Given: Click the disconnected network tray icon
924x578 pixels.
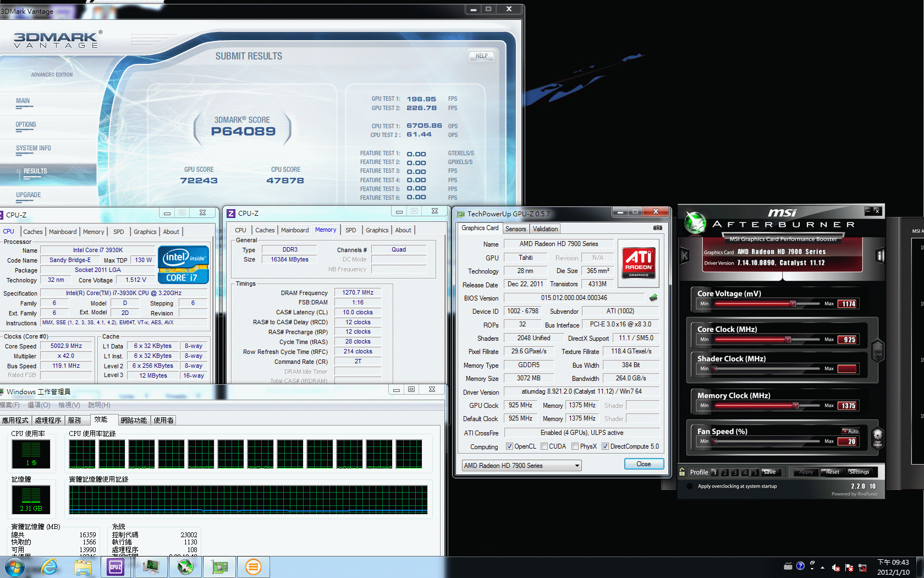Looking at the screenshot, I should (x=862, y=568).
